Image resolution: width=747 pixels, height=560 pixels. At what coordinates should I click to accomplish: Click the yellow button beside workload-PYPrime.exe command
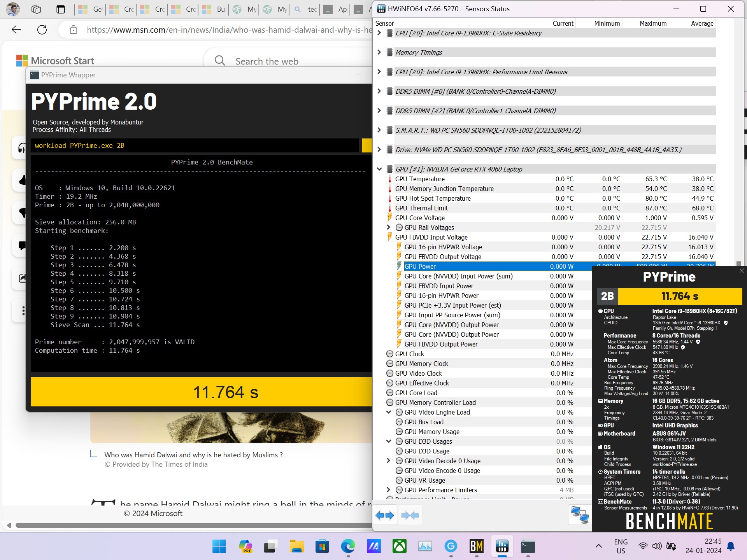[367, 145]
